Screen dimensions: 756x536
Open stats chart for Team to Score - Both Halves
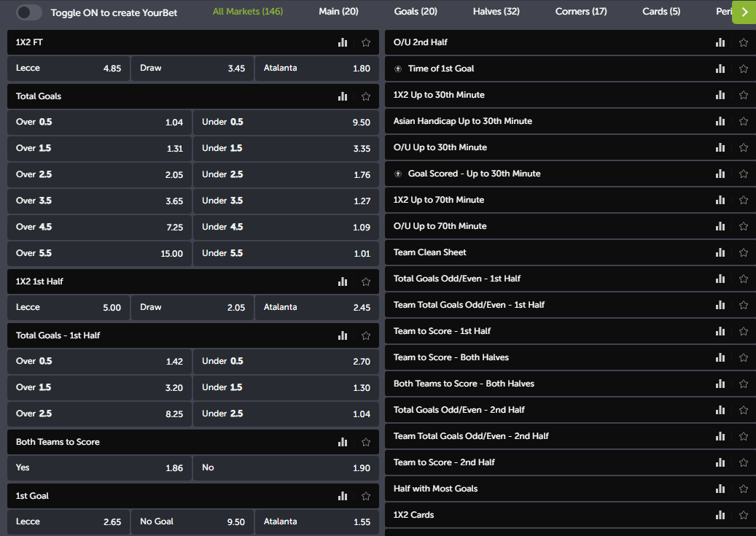(x=720, y=357)
